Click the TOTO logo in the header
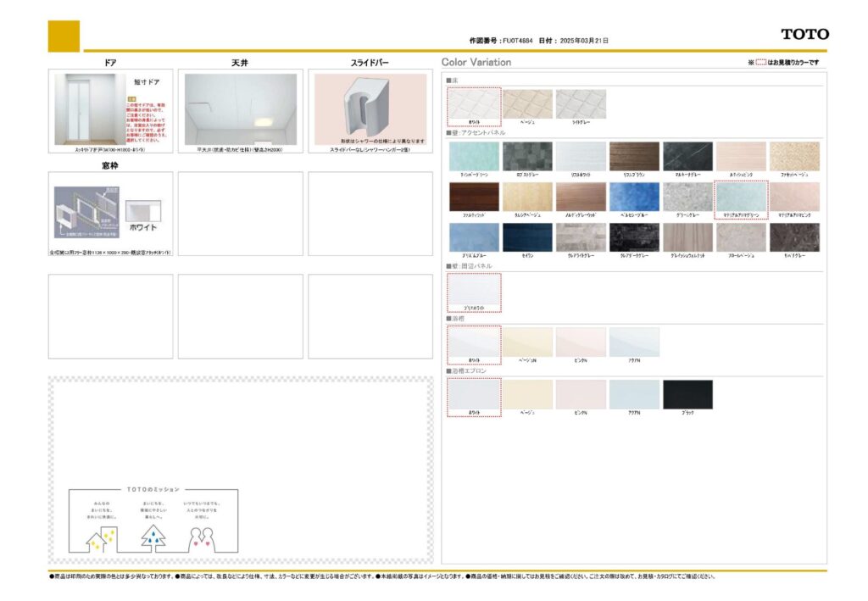The image size is (868, 601). [804, 34]
